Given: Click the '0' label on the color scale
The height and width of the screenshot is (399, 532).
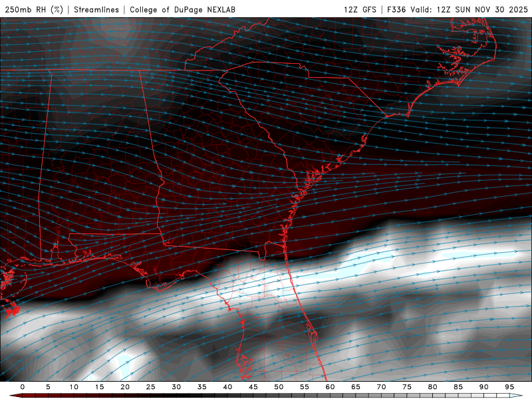Looking at the screenshot, I should point(23,387).
